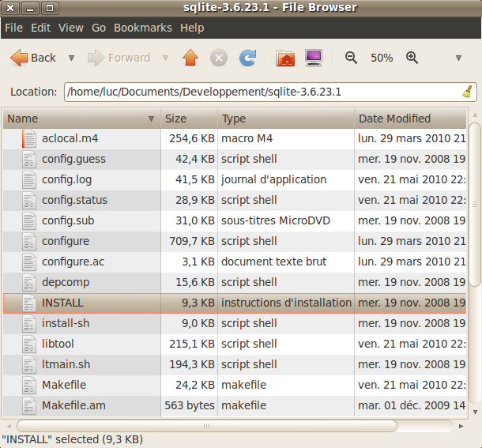Screen dimensions: 482x448
Task: Zoom in with the magnifier plus icon
Action: click(412, 58)
